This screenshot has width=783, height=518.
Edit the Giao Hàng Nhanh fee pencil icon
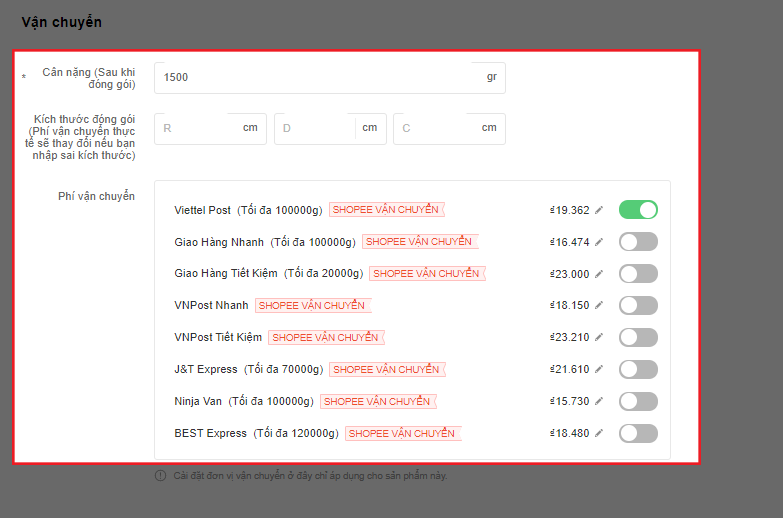599,242
